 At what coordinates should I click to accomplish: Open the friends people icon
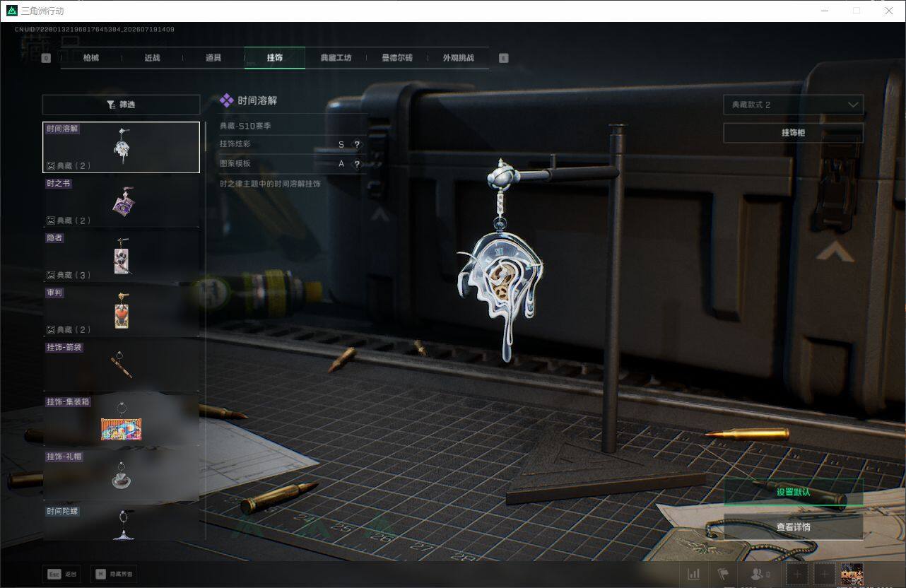point(760,575)
